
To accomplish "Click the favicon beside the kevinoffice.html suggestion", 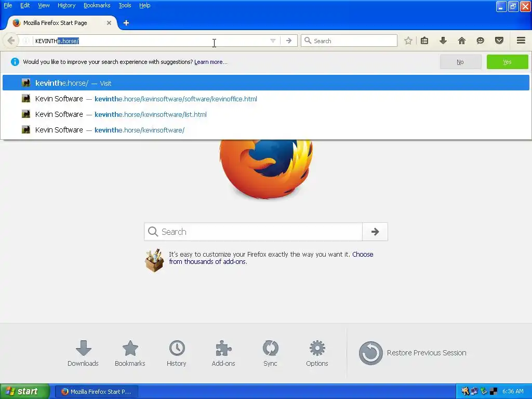I will (x=26, y=98).
